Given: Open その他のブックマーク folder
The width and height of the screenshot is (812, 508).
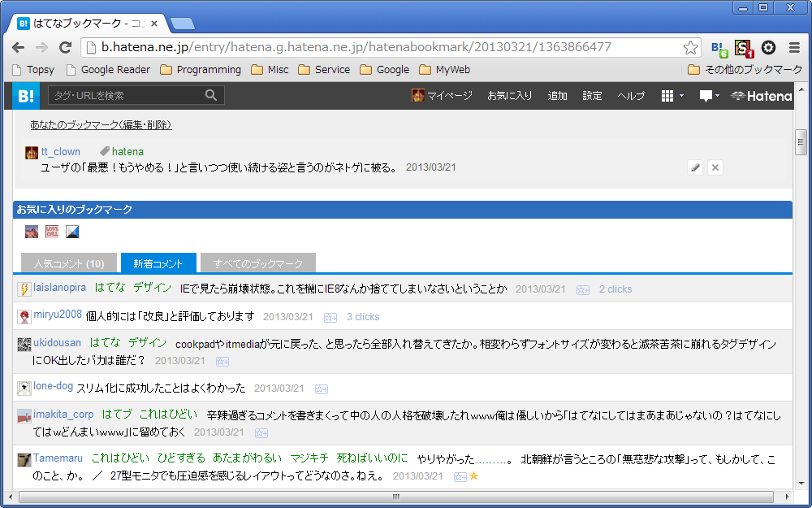Looking at the screenshot, I should [745, 70].
